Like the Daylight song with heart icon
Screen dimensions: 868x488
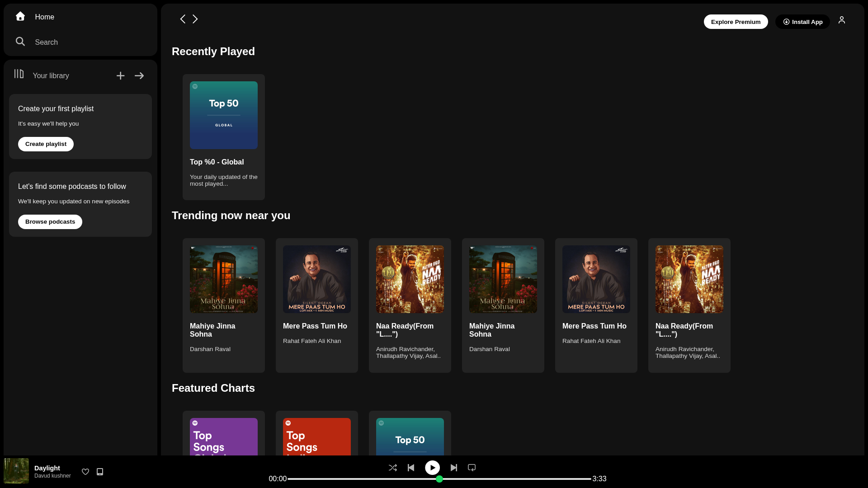point(85,472)
